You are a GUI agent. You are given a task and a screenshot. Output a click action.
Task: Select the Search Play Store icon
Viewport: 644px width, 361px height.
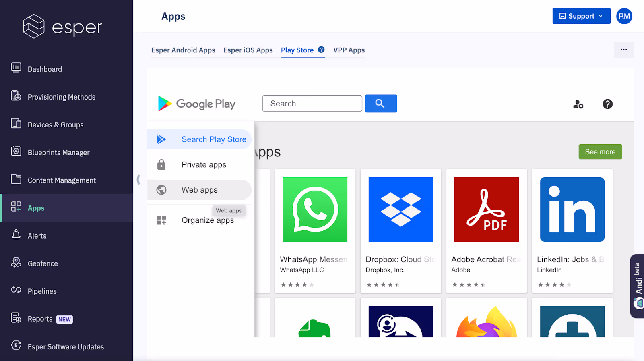[161, 139]
